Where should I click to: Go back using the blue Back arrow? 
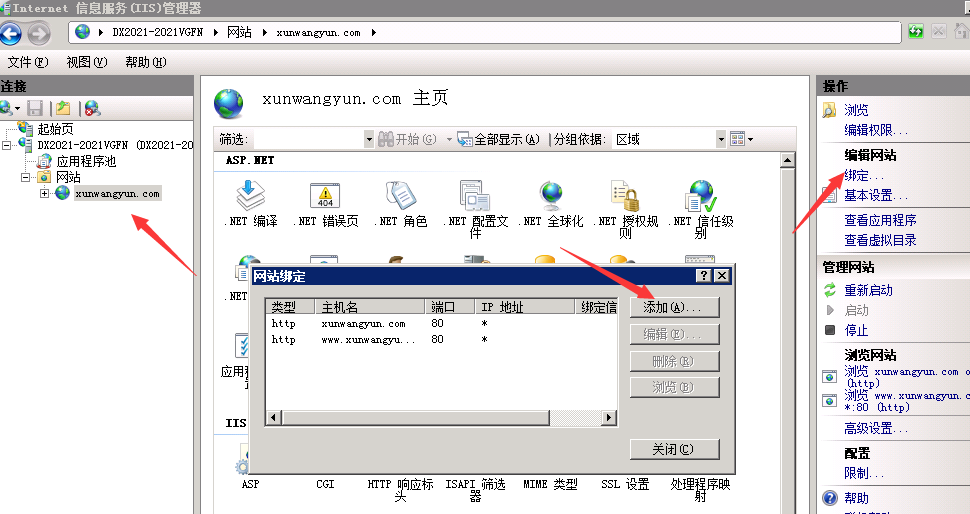pyautogui.click(x=11, y=33)
